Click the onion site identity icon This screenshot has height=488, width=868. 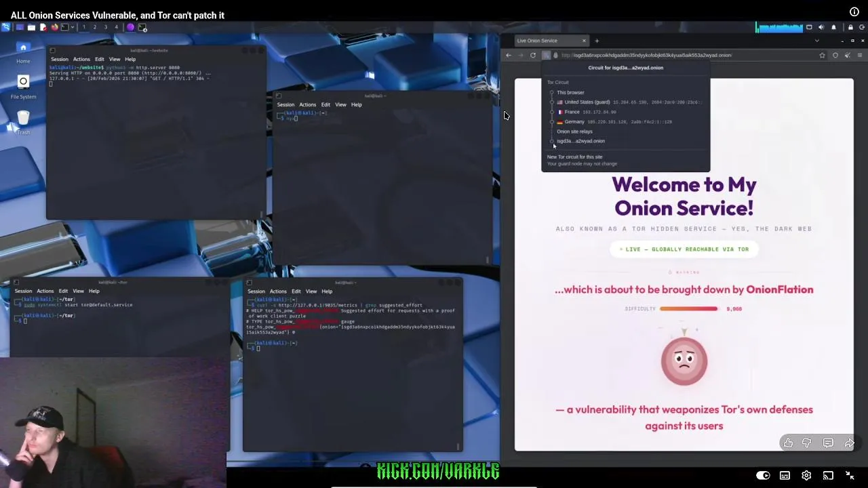coord(555,56)
